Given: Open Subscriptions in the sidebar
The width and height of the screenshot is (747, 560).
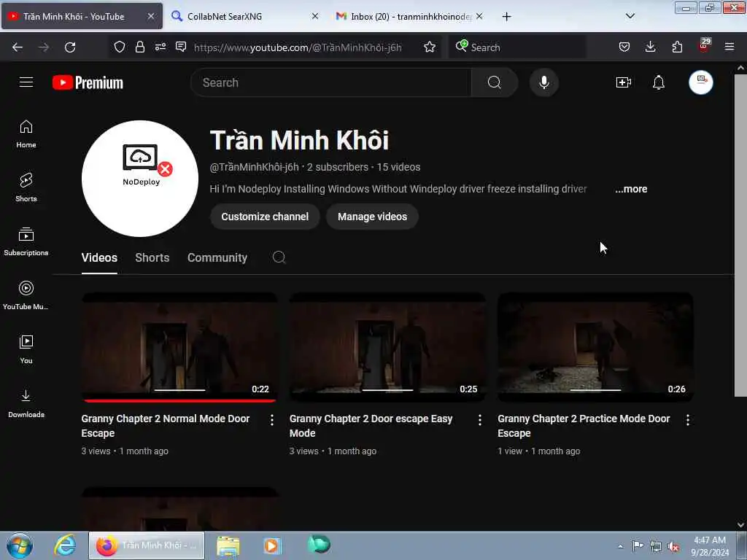Looking at the screenshot, I should (x=26, y=241).
